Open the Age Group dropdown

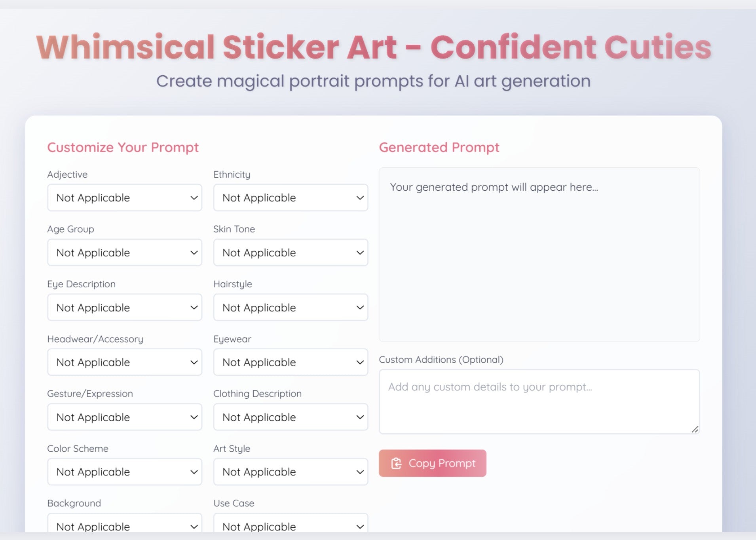(x=125, y=253)
